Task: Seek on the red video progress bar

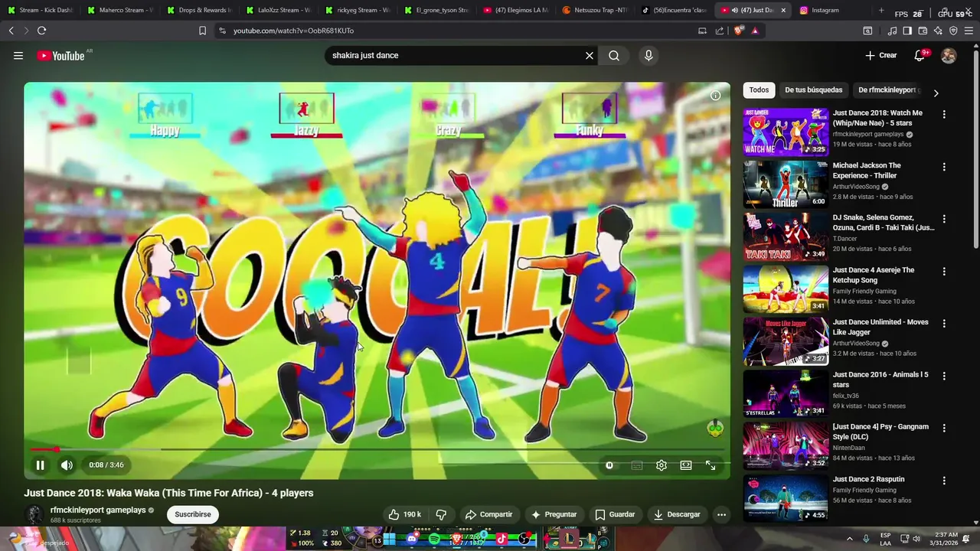Action: pyautogui.click(x=377, y=449)
